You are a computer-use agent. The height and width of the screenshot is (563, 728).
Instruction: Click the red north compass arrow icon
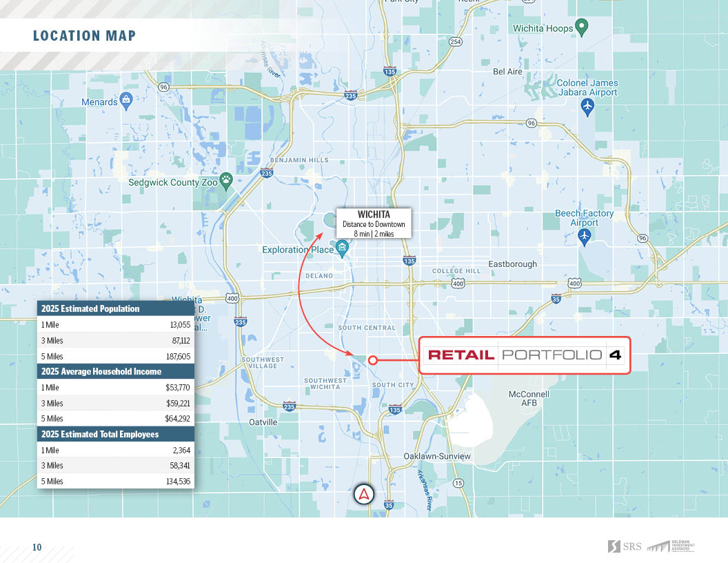click(364, 494)
